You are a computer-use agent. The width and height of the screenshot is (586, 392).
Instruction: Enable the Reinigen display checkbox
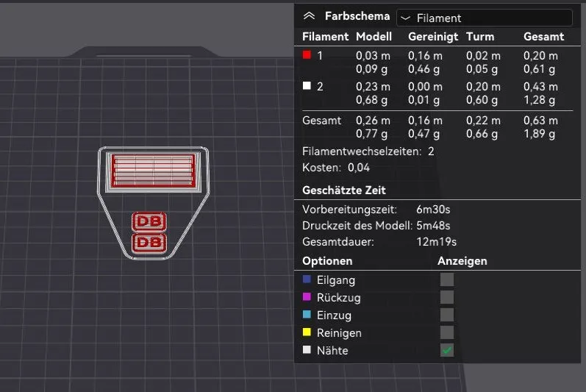(446, 332)
